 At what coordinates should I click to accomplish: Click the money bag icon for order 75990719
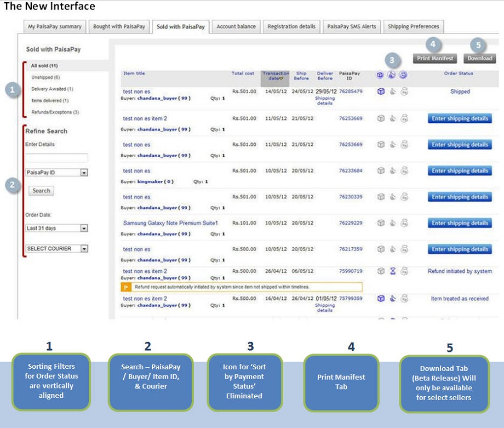click(x=404, y=271)
